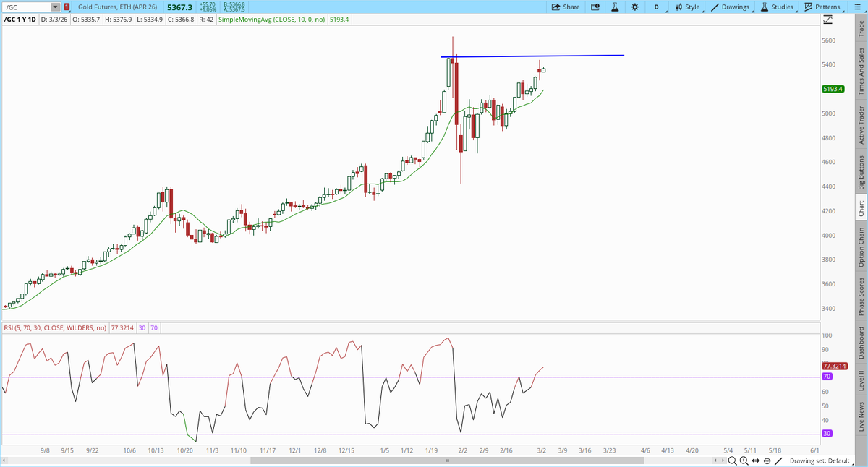Image resolution: width=868 pixels, height=467 pixels.
Task: Click the purple 30 oversold level label
Action: pos(827,434)
